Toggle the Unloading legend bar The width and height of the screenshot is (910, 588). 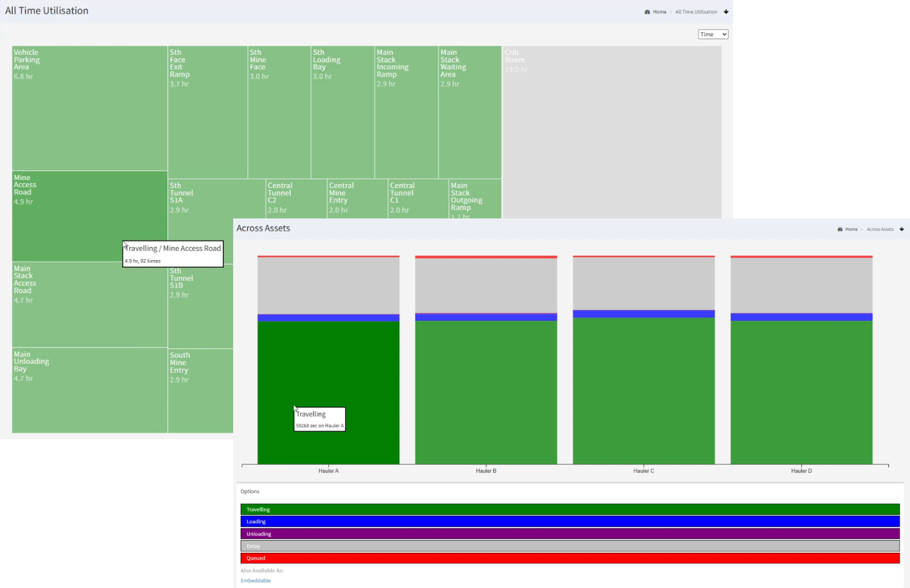click(x=570, y=534)
